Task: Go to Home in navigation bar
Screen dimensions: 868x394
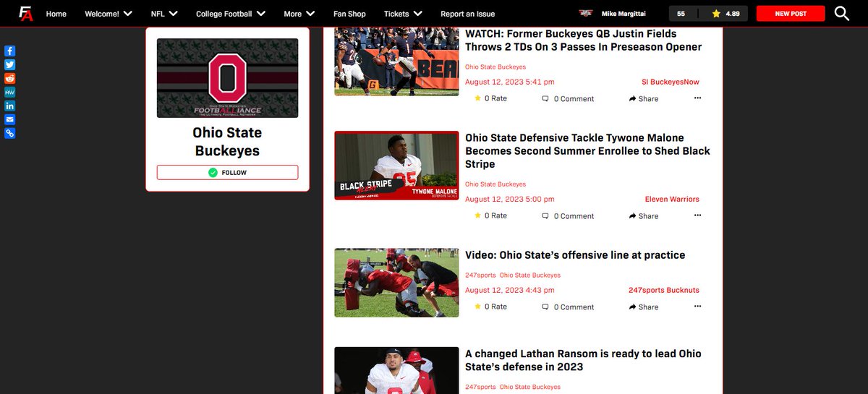Action: pos(56,13)
